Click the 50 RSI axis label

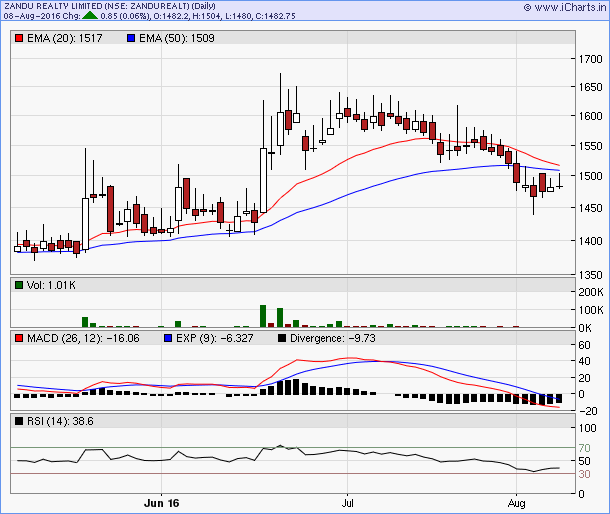tap(584, 461)
